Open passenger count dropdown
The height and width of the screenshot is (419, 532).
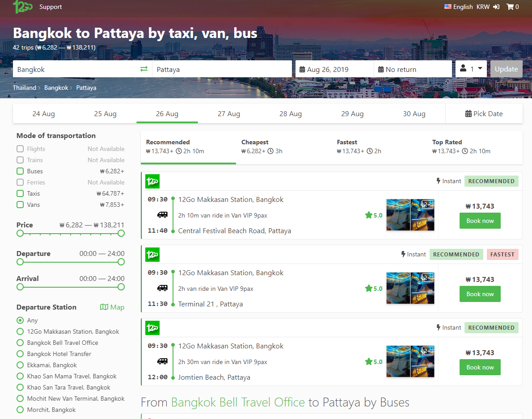tap(471, 69)
